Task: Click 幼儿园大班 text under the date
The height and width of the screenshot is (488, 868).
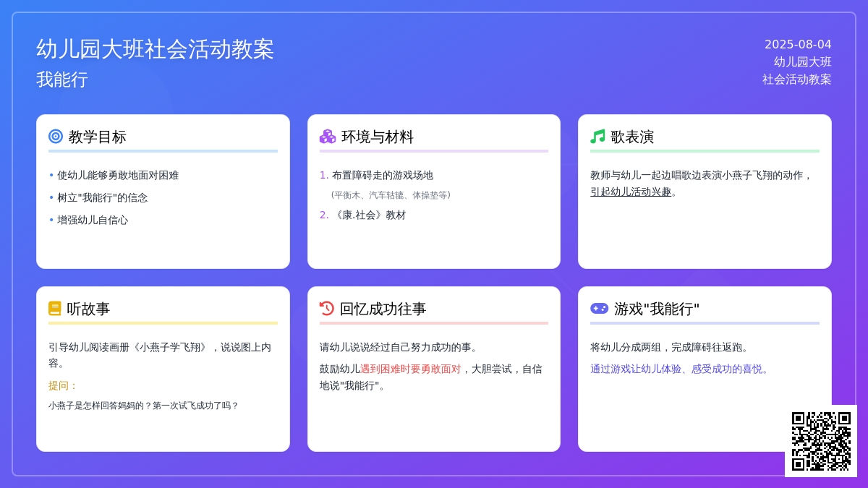Action: pyautogui.click(x=803, y=62)
